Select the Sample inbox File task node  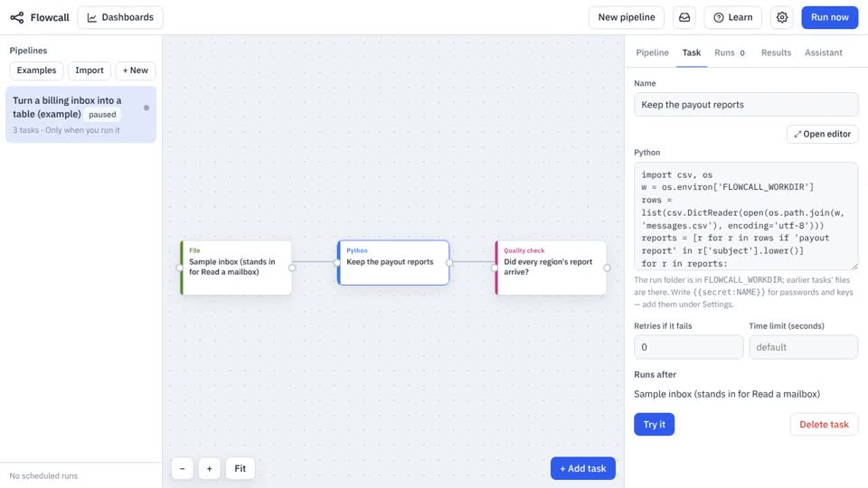click(236, 267)
